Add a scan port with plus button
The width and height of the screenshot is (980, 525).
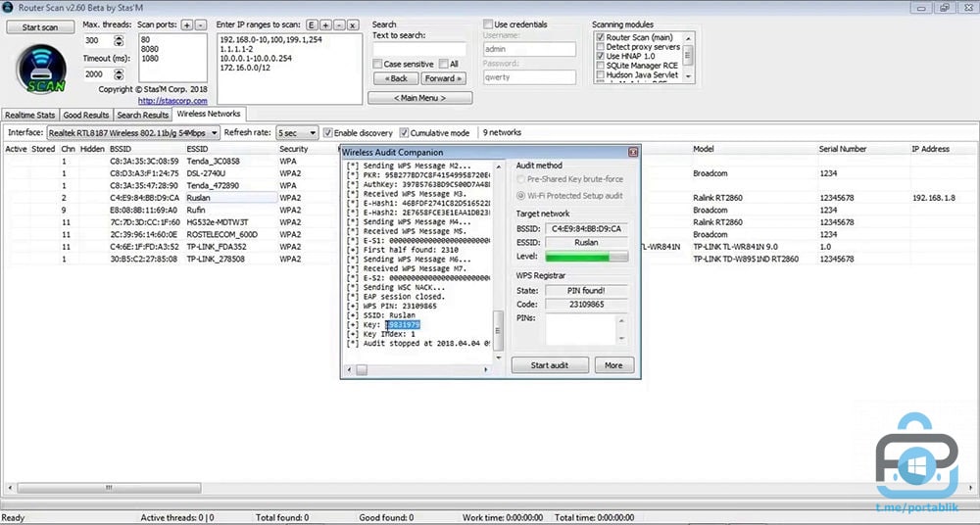[187, 25]
